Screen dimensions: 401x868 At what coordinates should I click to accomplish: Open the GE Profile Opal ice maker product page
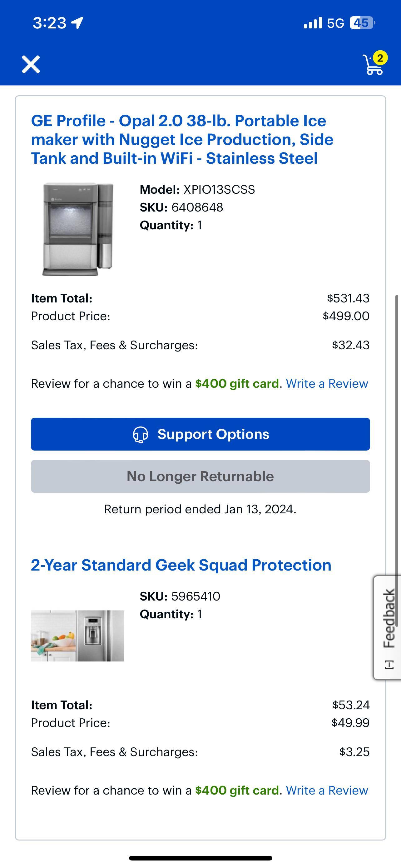182,139
